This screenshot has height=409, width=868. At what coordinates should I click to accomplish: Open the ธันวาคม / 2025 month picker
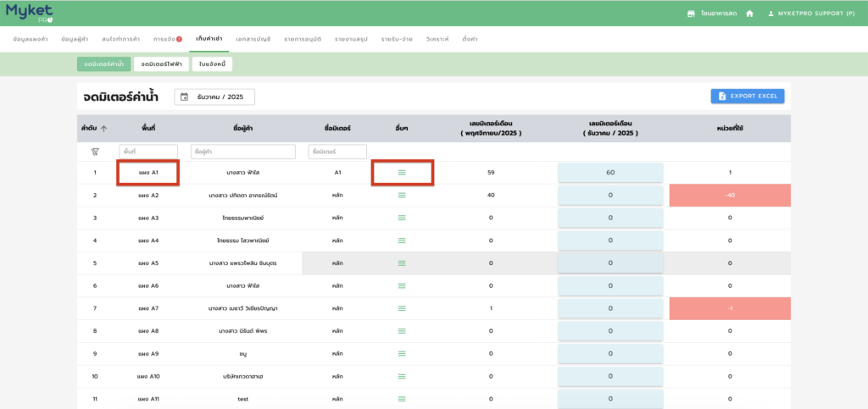214,97
